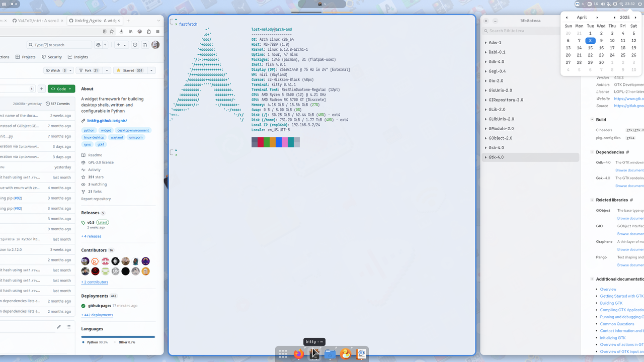Select April 15 in calendar
Screen dimensions: 644x362
[x=590, y=48]
